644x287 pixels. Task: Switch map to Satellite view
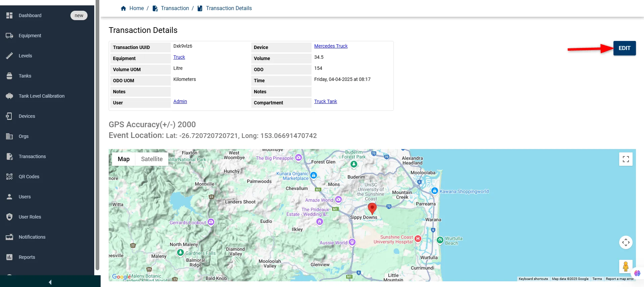click(152, 159)
